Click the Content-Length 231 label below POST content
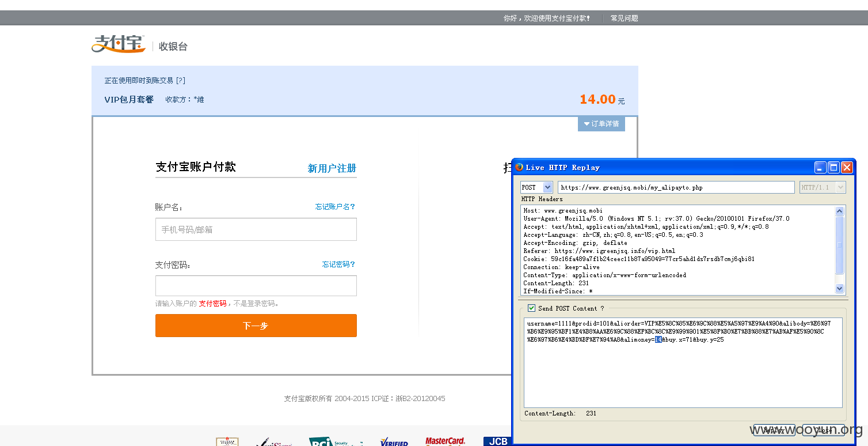Viewport: 868px width, 446px height. pos(561,413)
